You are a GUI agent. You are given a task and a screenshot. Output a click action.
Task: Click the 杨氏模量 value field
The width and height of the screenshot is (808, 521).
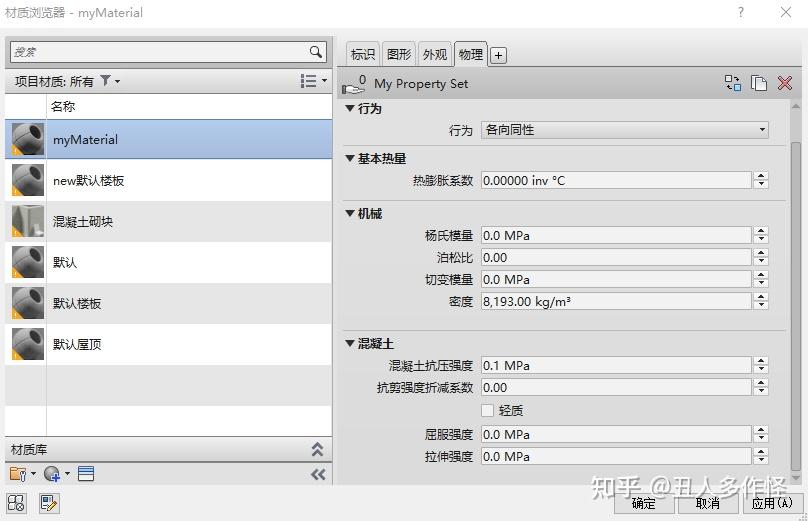[x=616, y=236]
